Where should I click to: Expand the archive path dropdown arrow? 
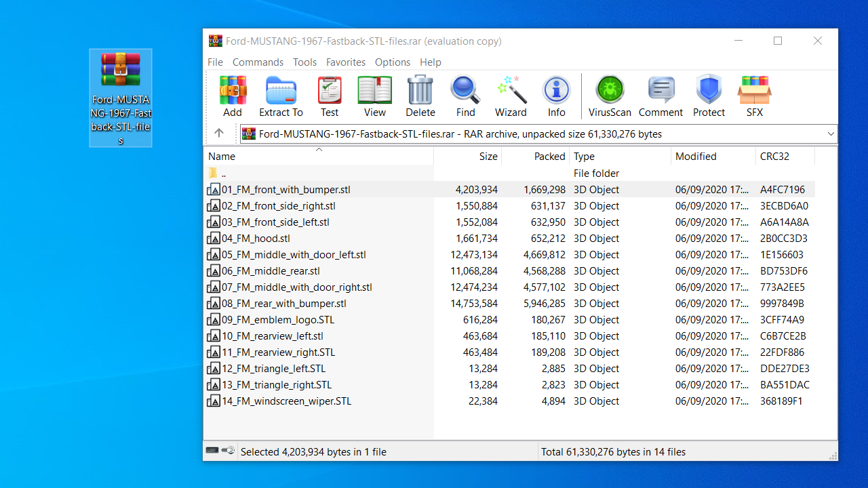(831, 134)
